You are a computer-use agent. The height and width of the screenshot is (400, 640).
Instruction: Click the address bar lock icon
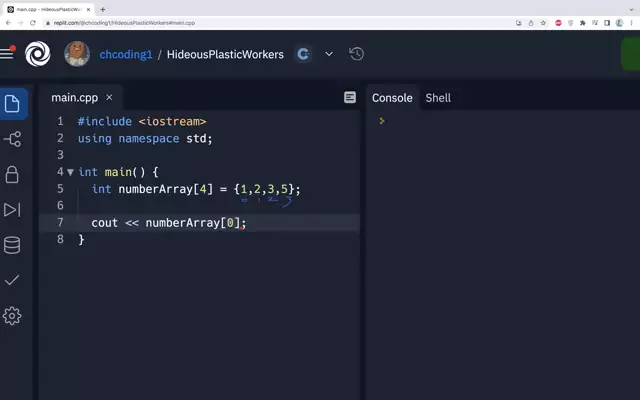pyautogui.click(x=48, y=23)
